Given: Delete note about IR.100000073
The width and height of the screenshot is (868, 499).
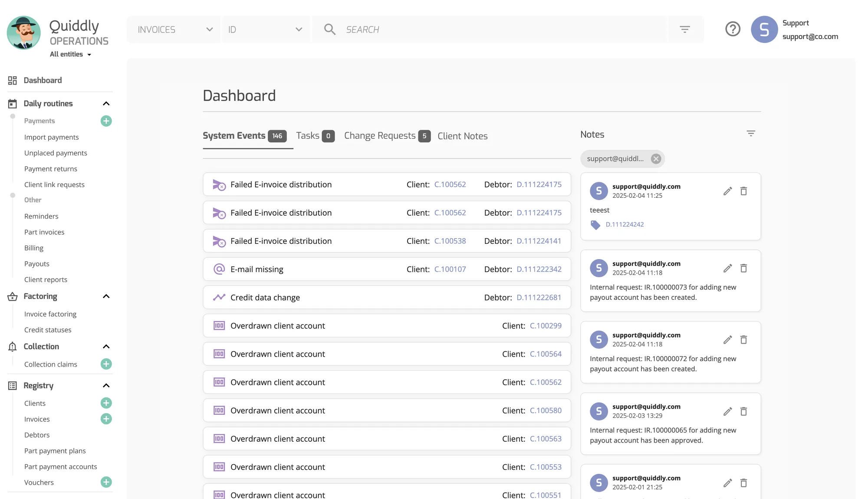Looking at the screenshot, I should [x=743, y=268].
